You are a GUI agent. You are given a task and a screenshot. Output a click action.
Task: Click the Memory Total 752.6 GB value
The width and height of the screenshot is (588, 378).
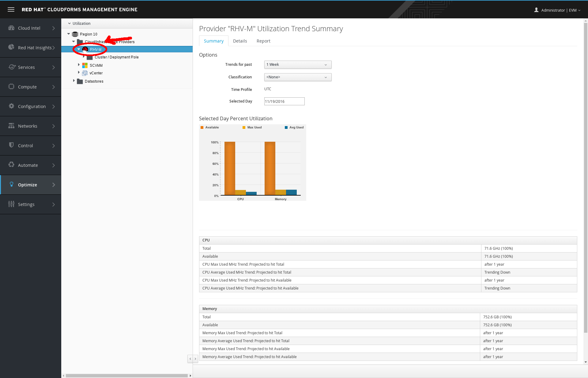[x=497, y=317]
